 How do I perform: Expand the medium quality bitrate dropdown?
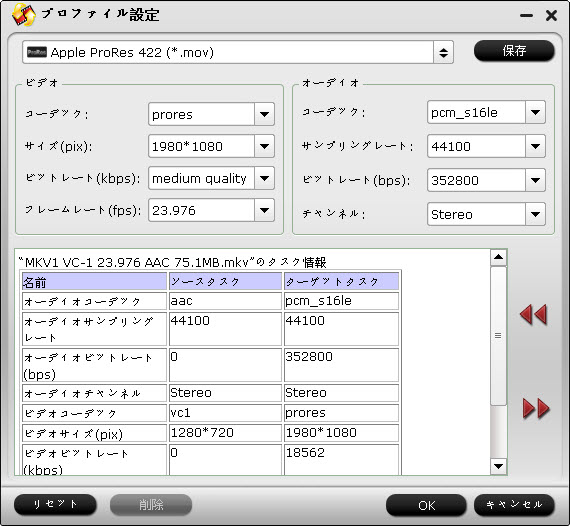coord(264,178)
